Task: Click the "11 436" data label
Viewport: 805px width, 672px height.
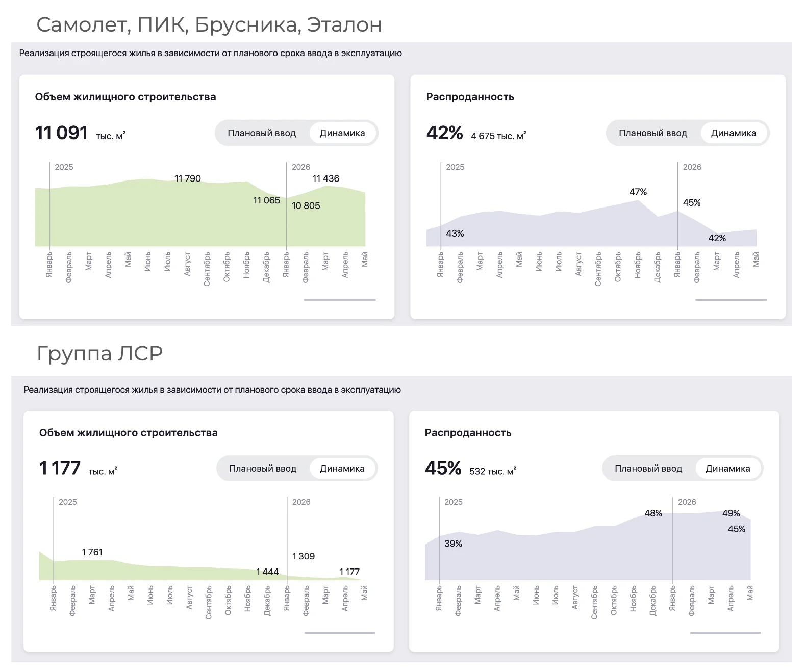Action: pyautogui.click(x=326, y=178)
